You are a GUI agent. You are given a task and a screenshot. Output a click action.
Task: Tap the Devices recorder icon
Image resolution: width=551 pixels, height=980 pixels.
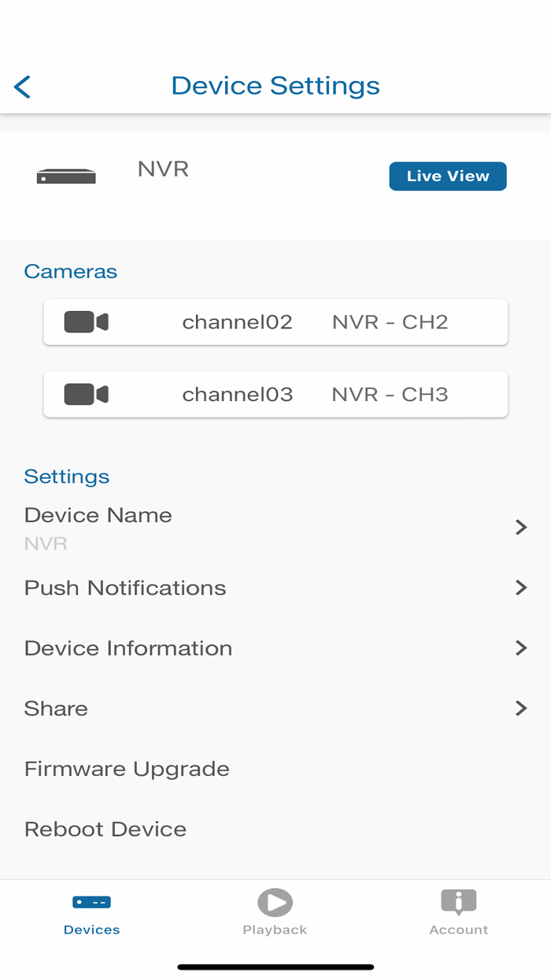tap(91, 902)
